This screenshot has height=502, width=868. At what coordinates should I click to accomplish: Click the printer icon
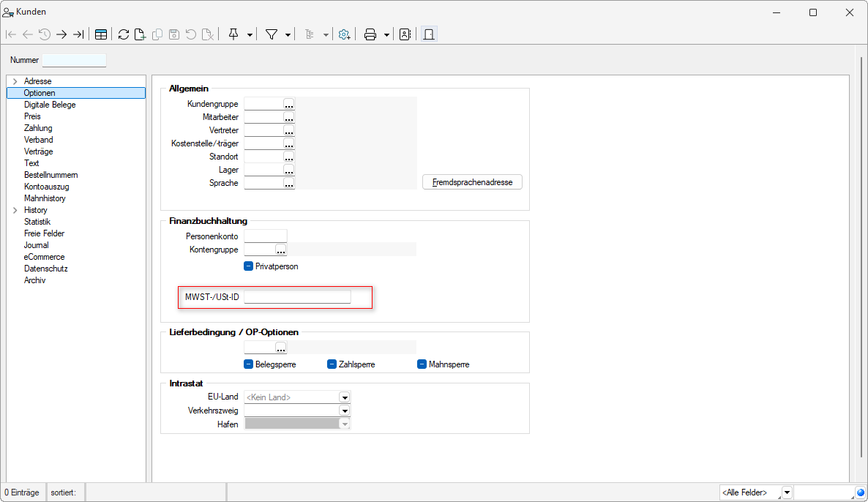[x=370, y=34]
